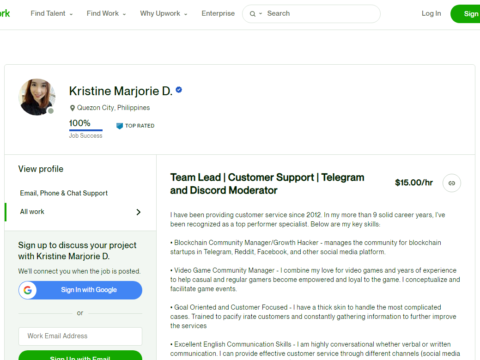Click the 100% Job Success progress bar

point(86,130)
